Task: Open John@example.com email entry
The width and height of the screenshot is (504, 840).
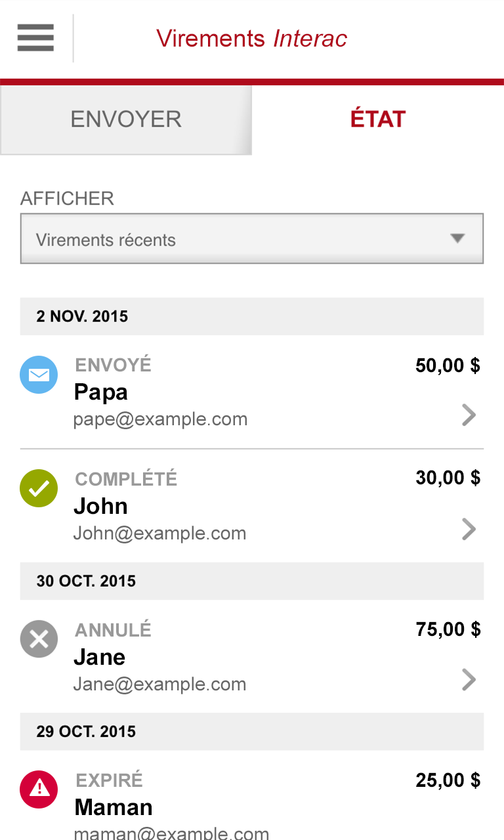Action: 159,534
